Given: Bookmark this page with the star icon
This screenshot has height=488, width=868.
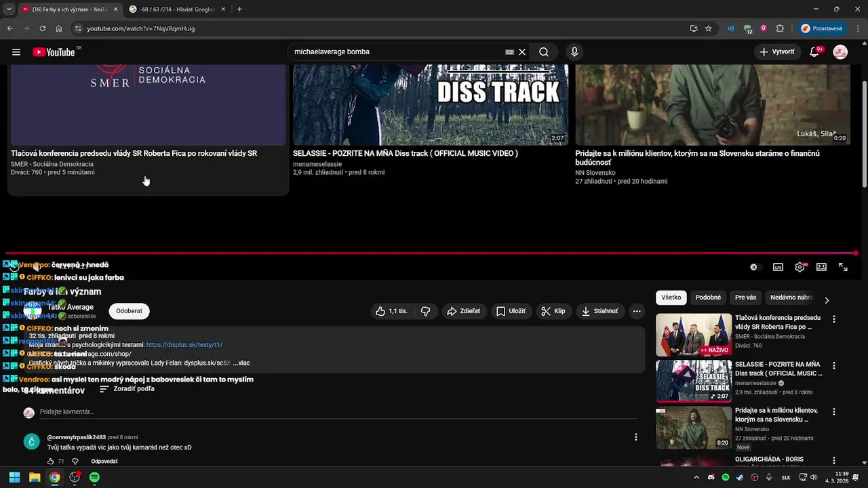Looking at the screenshot, I should click(708, 28).
